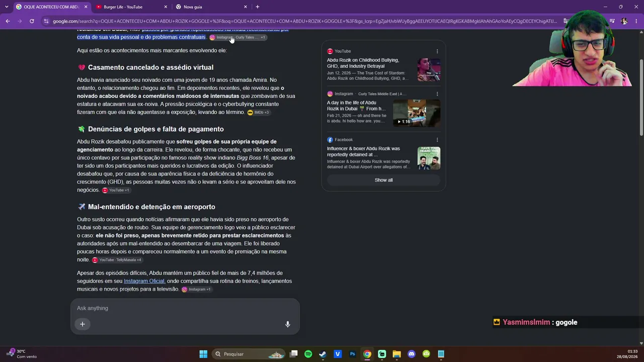
Task: Open the Windows Start menu
Action: (203, 354)
